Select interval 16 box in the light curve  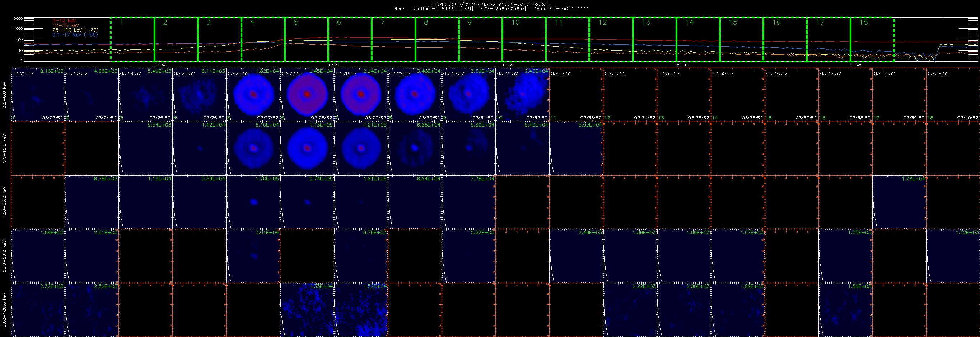tap(785, 39)
